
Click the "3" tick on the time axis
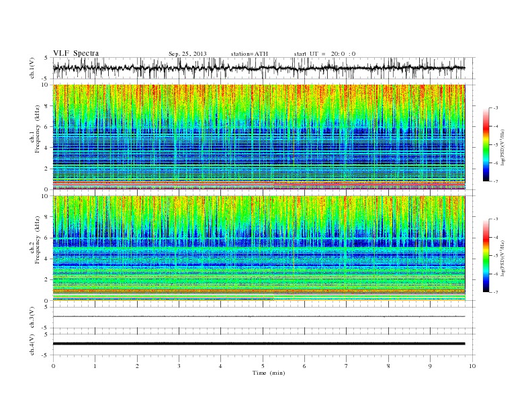coord(179,366)
